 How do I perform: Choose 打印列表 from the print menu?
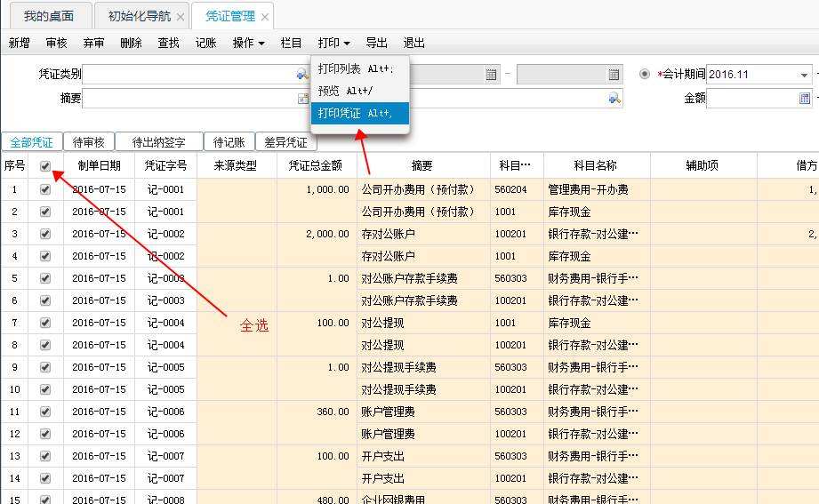360,68
